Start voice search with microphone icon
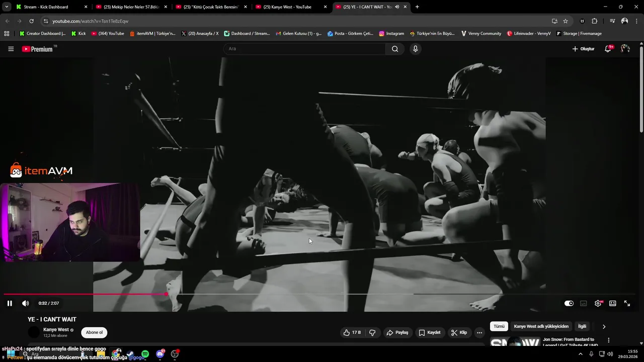Viewport: 644px width, 362px height. [415, 49]
